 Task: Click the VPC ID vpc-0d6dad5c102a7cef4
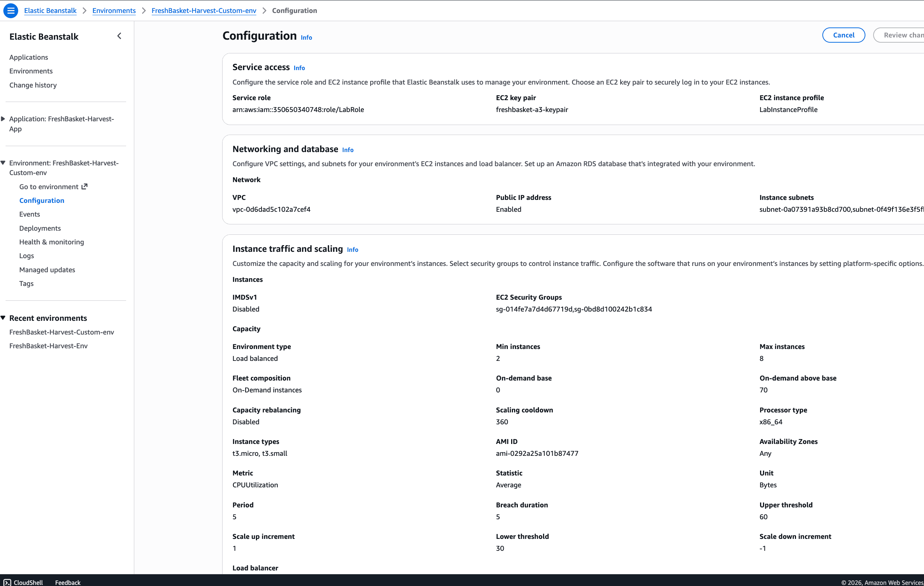coord(271,209)
